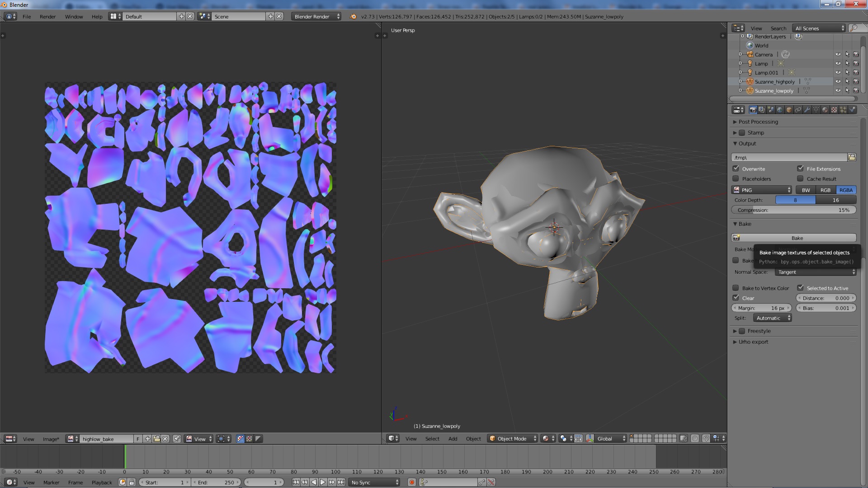Open the Help menu
The image size is (868, 488).
[97, 17]
